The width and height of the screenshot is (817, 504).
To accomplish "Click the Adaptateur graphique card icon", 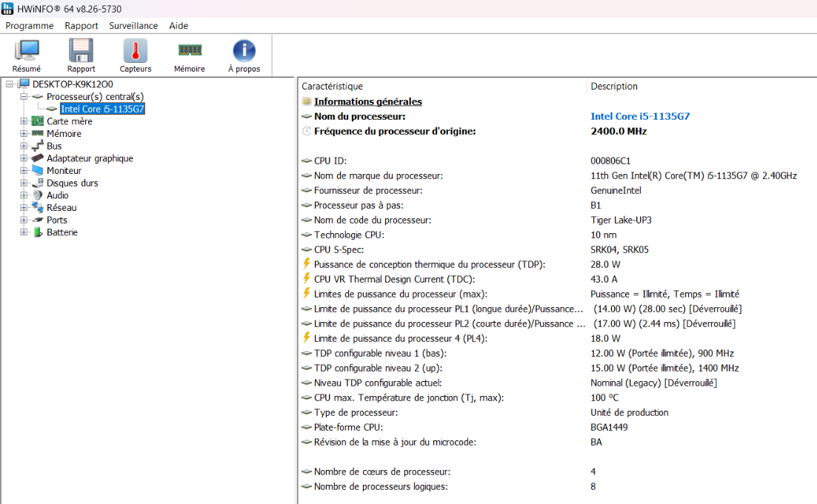I will click(38, 158).
